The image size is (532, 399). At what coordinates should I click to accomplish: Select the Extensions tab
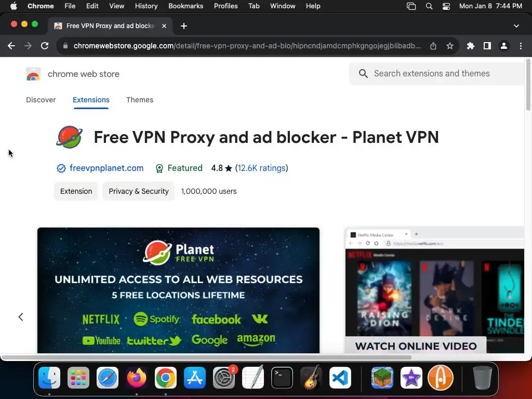(91, 100)
